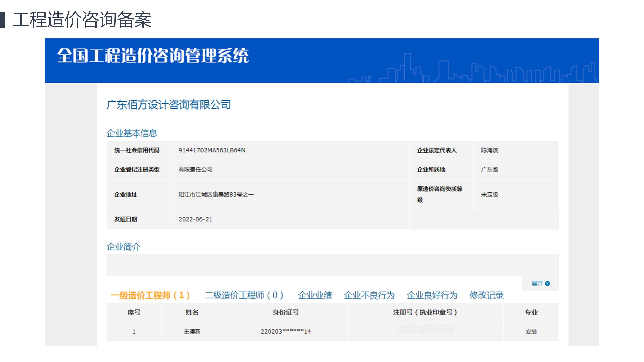The width and height of the screenshot is (644, 362).
Task: Click the 发证日期 label
Action: click(x=126, y=219)
